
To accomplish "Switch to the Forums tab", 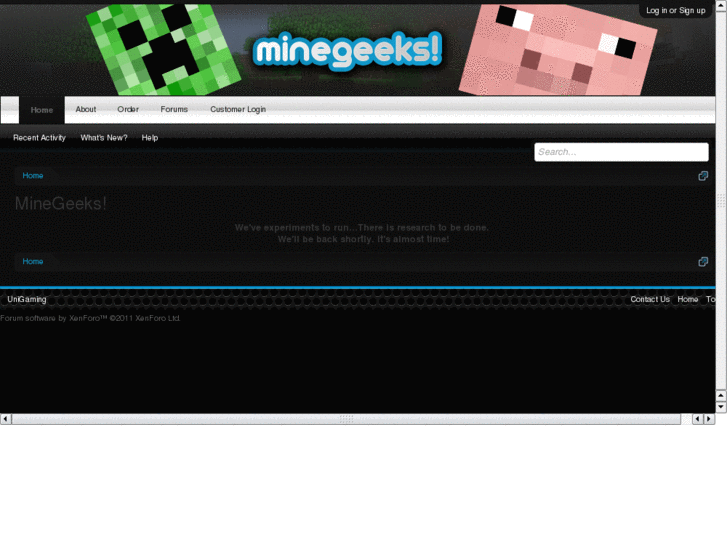I will pos(174,109).
